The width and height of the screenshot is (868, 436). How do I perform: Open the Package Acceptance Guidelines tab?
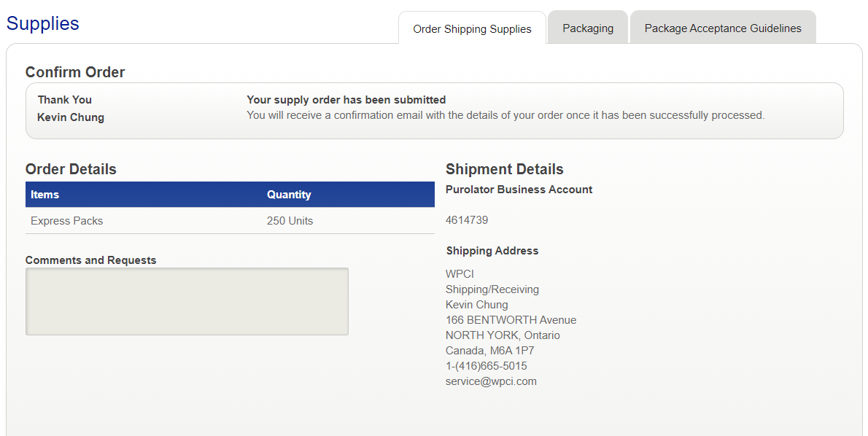tap(723, 28)
